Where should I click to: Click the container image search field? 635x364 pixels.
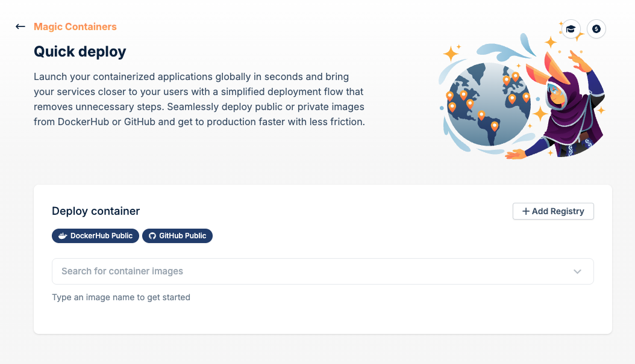pos(241,271)
